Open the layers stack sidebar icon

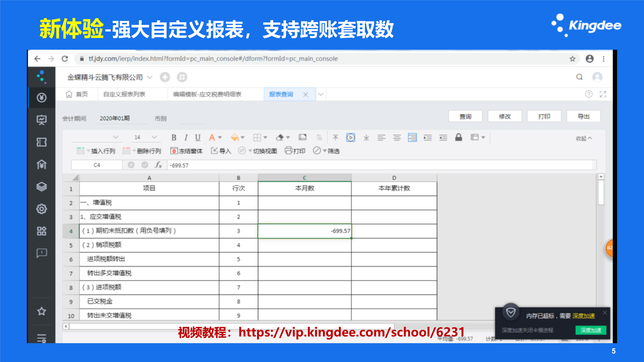[x=42, y=187]
